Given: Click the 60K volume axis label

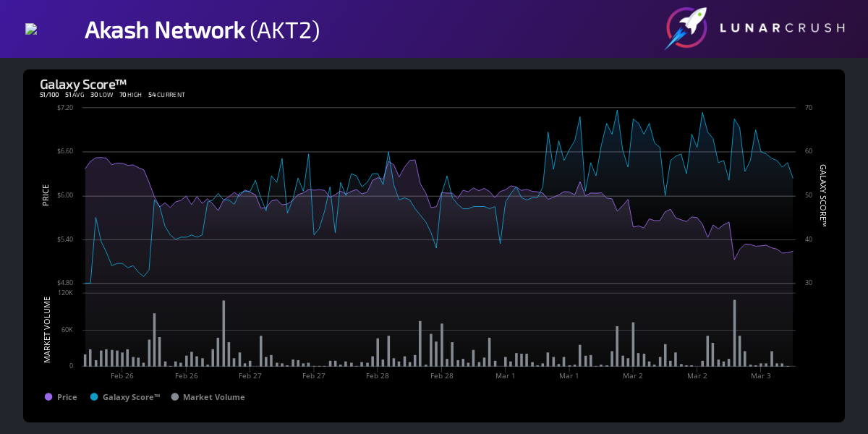Looking at the screenshot, I should click(68, 330).
